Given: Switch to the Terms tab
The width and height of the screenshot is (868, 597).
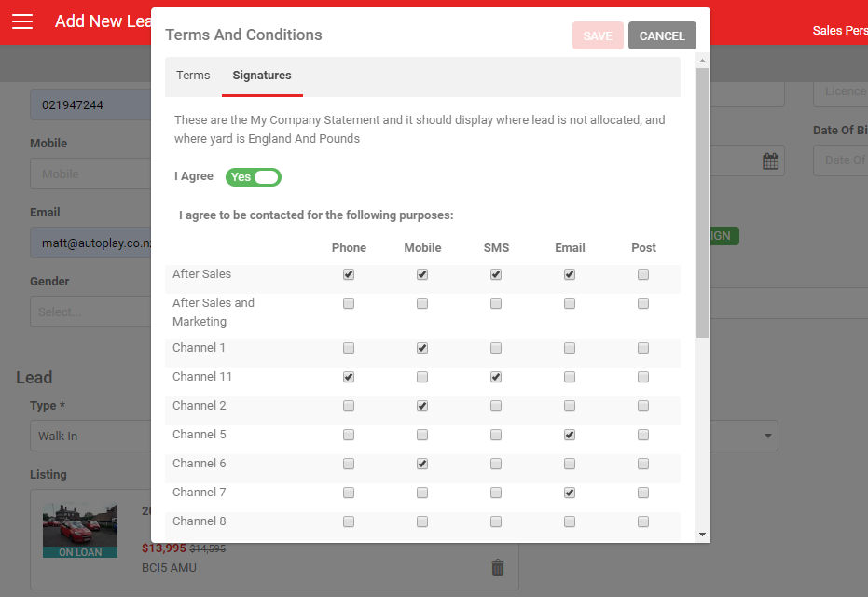Looking at the screenshot, I should tap(193, 76).
